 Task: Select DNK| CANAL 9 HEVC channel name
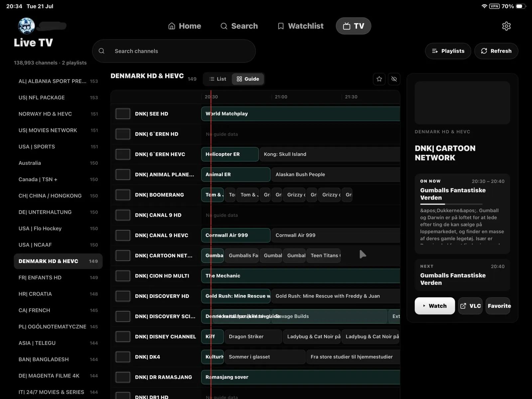point(162,235)
